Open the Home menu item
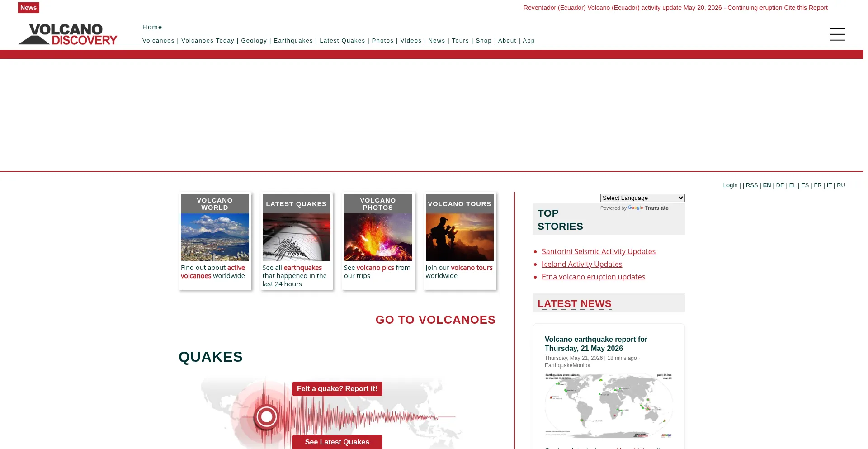The height and width of the screenshot is (449, 868). [x=152, y=27]
